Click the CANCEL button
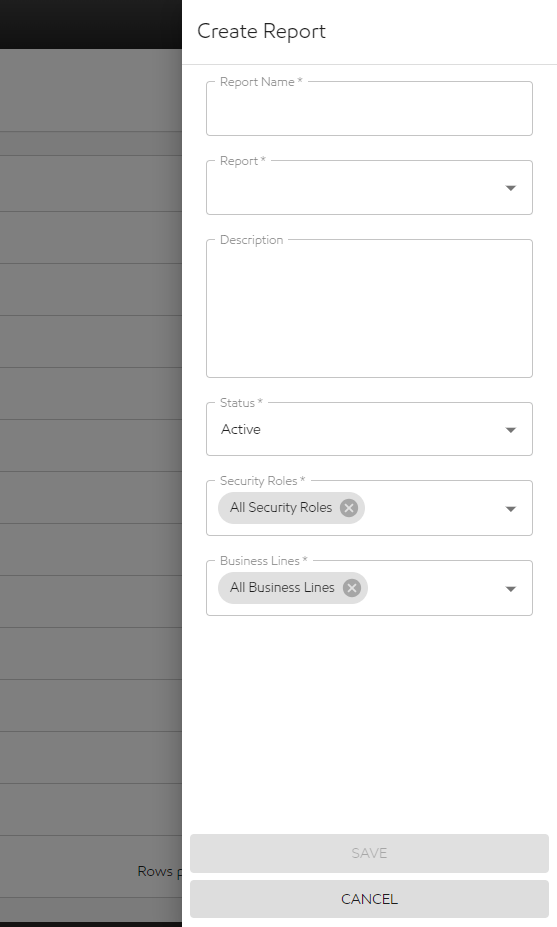The width and height of the screenshot is (557, 927). [x=370, y=899]
